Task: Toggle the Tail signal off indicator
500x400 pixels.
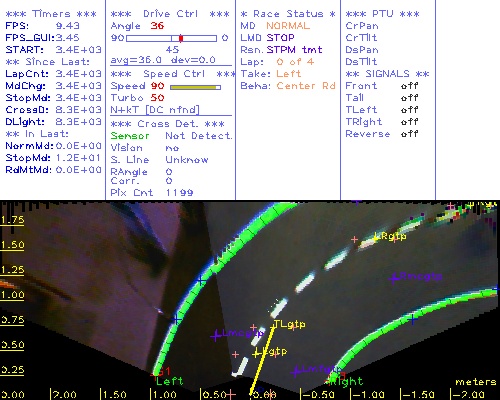Action: tap(409, 98)
